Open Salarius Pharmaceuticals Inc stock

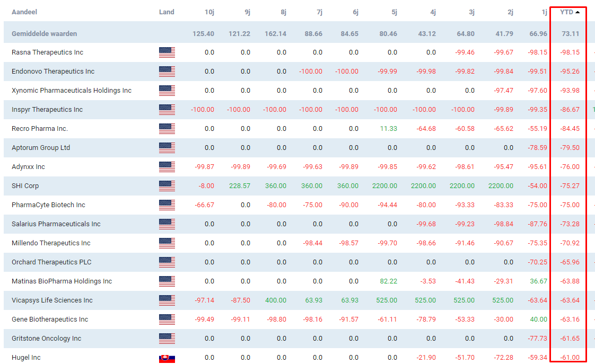coord(56,224)
